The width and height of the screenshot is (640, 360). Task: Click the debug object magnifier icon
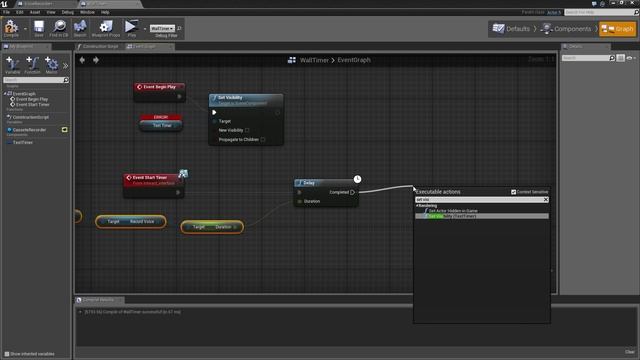coord(179,28)
